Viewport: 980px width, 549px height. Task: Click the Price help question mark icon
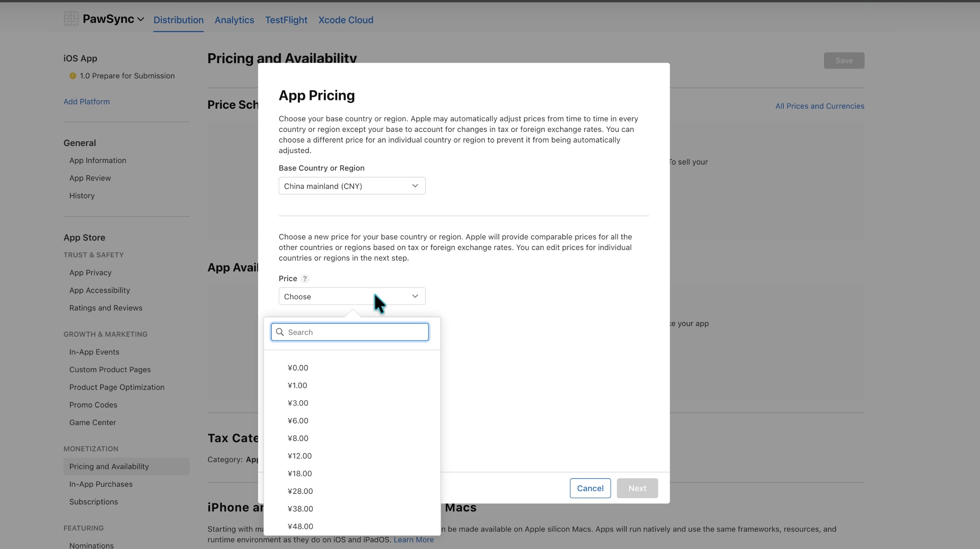point(304,278)
